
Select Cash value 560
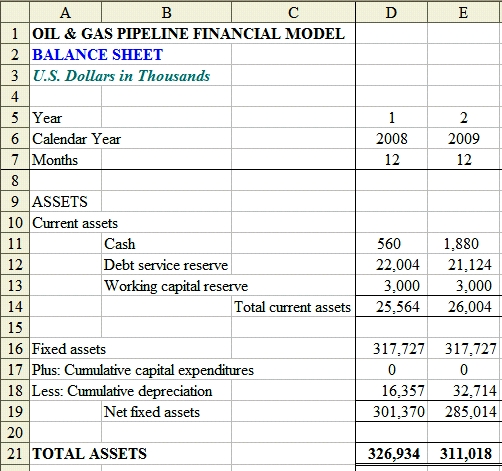(x=392, y=244)
